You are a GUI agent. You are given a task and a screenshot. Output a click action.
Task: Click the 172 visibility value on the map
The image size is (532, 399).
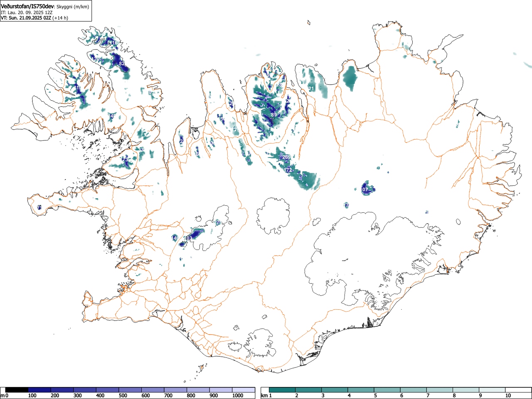pos(288,170)
